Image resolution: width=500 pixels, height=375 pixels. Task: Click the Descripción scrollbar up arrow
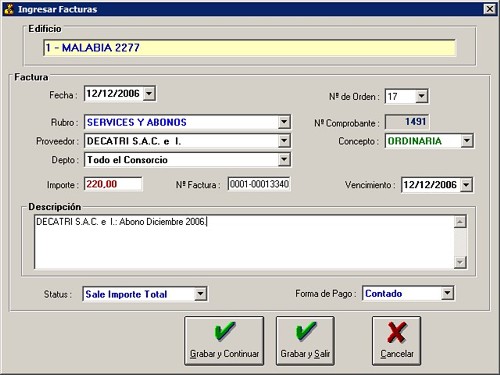click(460, 222)
